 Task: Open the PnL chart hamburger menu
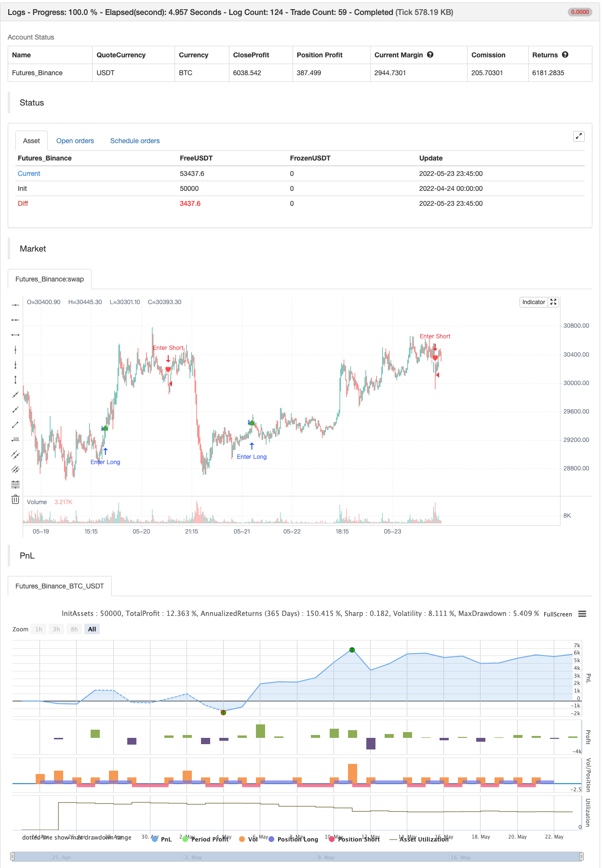click(582, 614)
